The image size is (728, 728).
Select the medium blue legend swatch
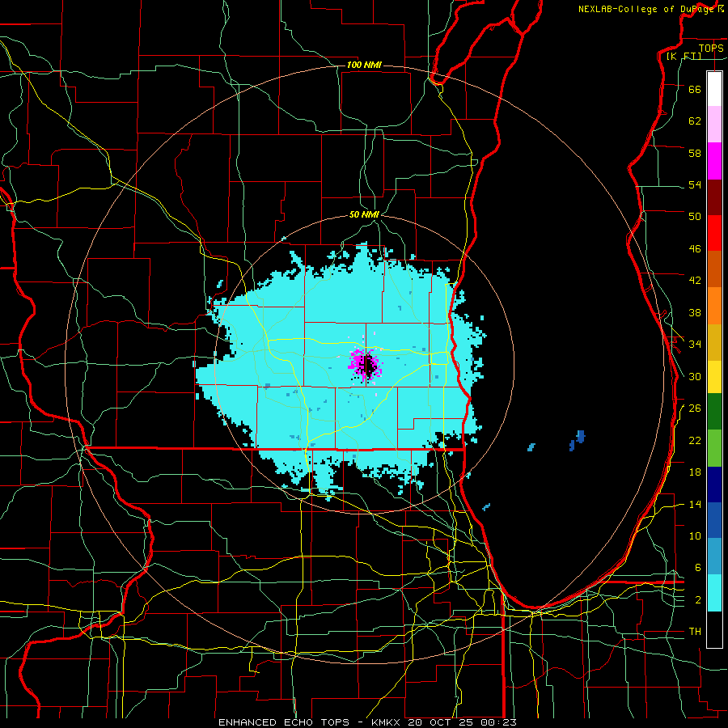tap(714, 520)
